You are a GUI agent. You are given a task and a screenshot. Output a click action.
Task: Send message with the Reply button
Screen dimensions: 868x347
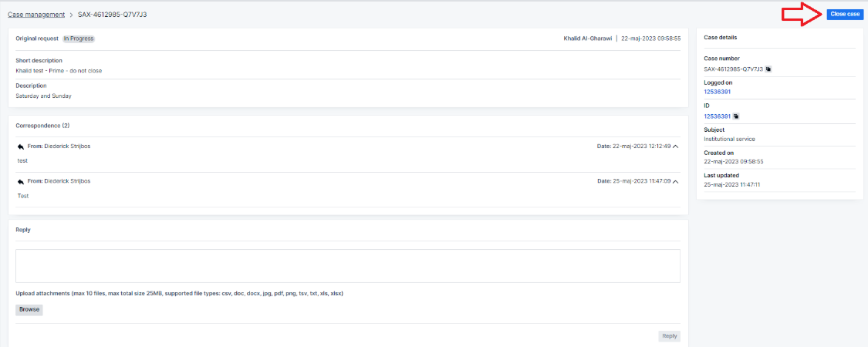669,335
